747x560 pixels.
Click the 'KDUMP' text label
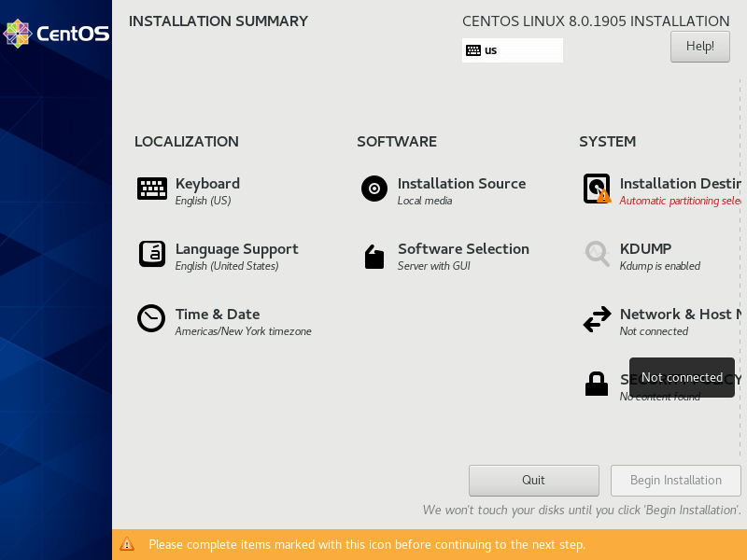pos(645,249)
